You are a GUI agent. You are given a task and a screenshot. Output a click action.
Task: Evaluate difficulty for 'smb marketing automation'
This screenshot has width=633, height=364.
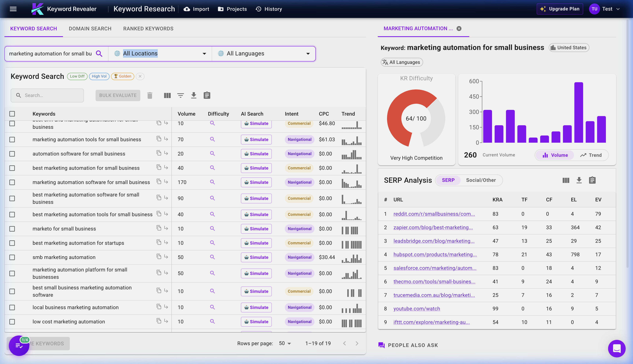coord(212,257)
